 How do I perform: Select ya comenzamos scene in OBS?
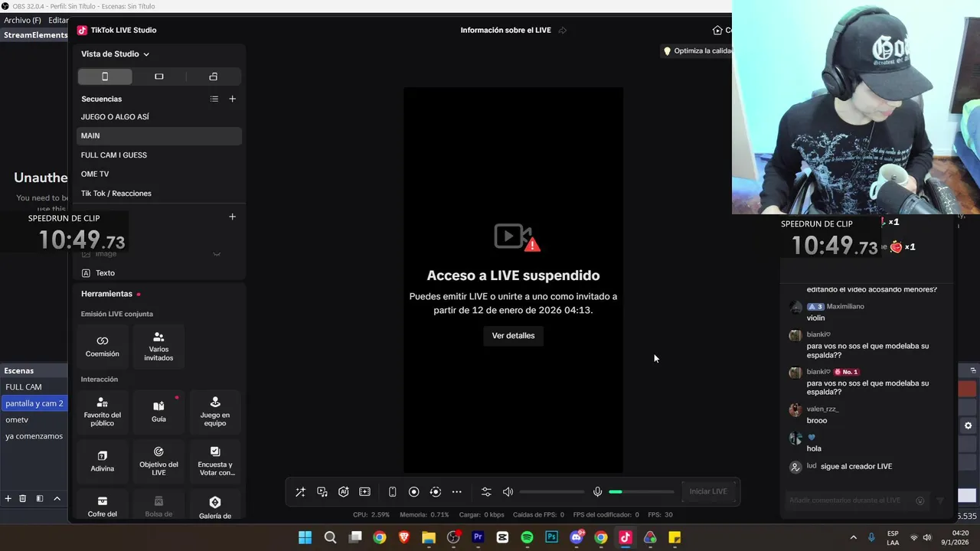pyautogui.click(x=34, y=436)
